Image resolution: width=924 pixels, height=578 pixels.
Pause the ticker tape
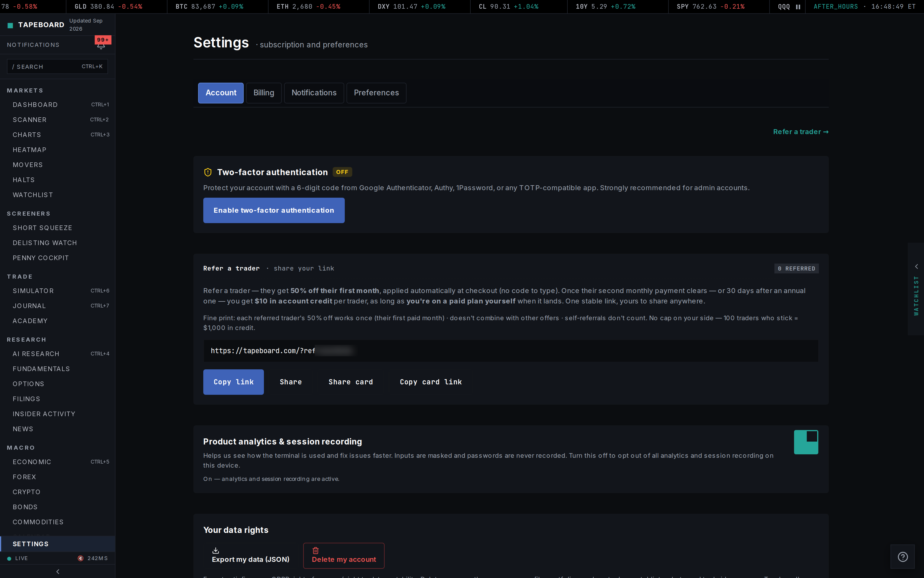pyautogui.click(x=798, y=7)
